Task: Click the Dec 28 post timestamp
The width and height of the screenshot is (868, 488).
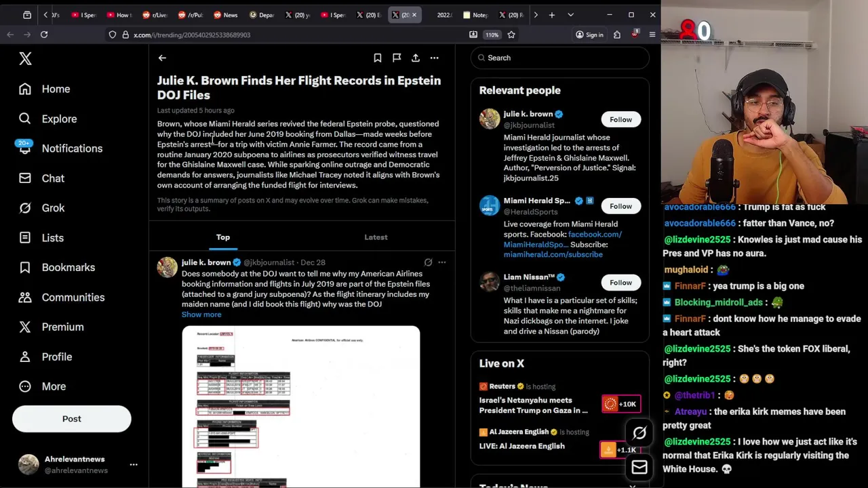Action: 313,262
